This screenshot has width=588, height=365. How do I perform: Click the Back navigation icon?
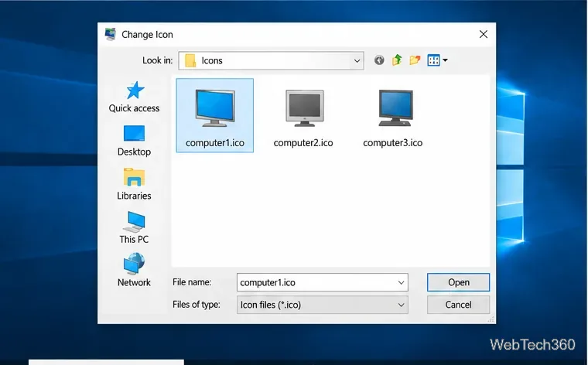pyautogui.click(x=379, y=60)
